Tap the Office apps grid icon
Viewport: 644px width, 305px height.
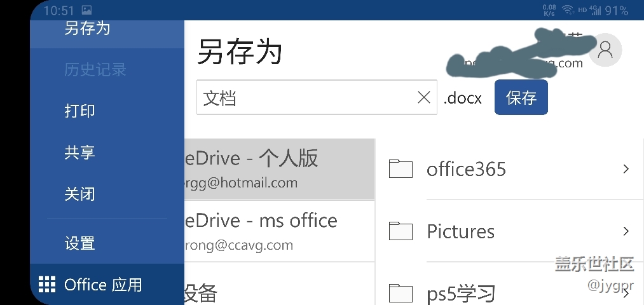[47, 284]
